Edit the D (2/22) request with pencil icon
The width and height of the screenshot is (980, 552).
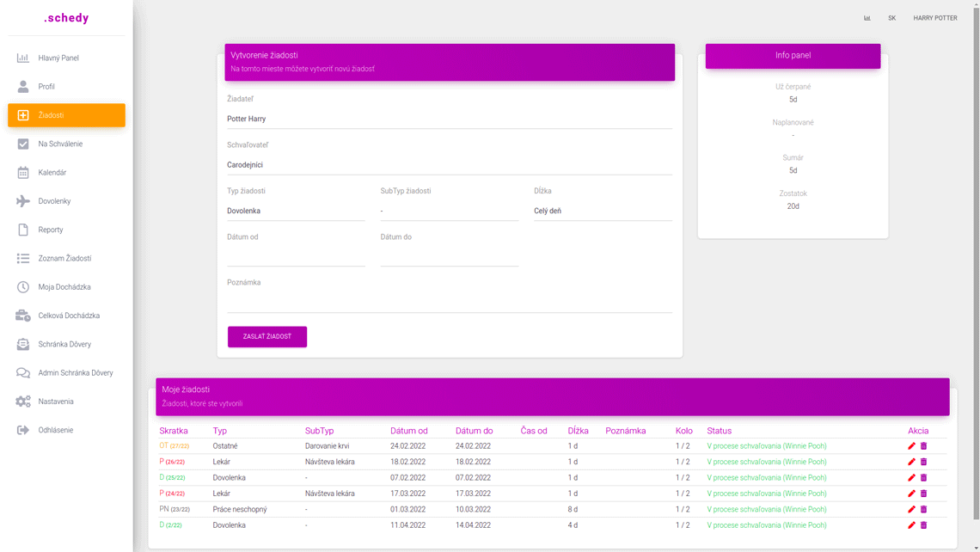click(x=911, y=525)
